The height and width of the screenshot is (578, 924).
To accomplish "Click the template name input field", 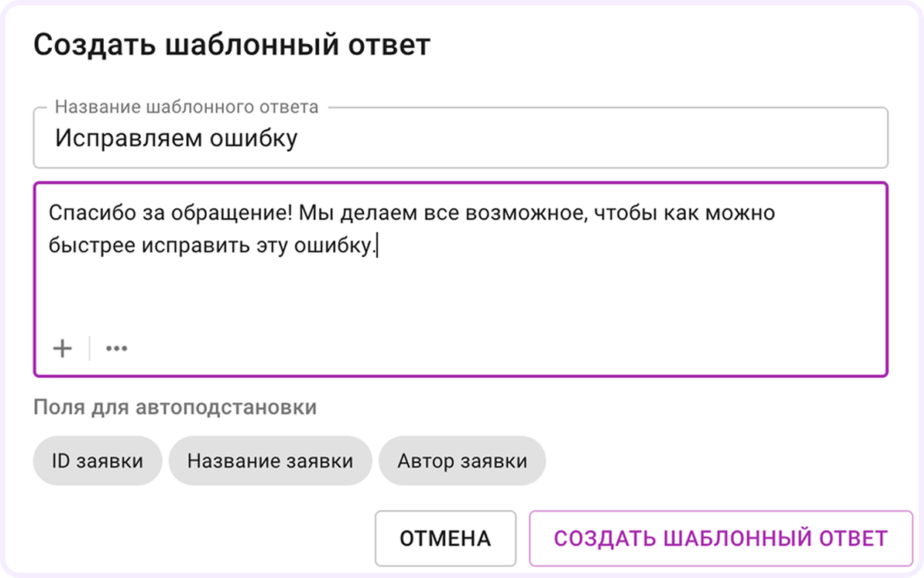I will click(460, 138).
